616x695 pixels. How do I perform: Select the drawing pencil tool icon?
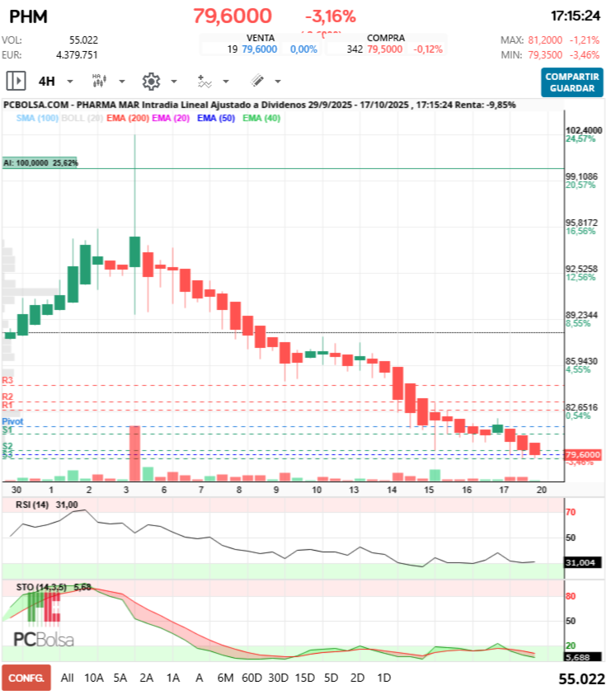click(x=256, y=81)
